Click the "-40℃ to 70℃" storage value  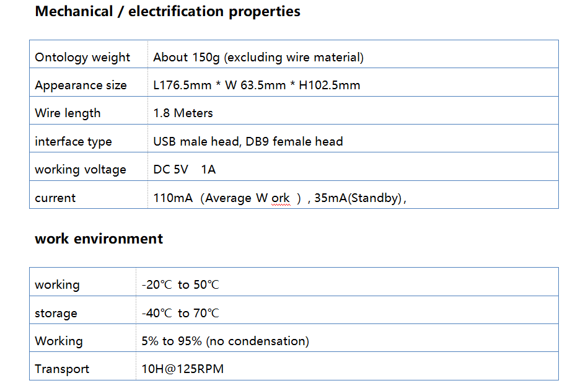(x=180, y=314)
